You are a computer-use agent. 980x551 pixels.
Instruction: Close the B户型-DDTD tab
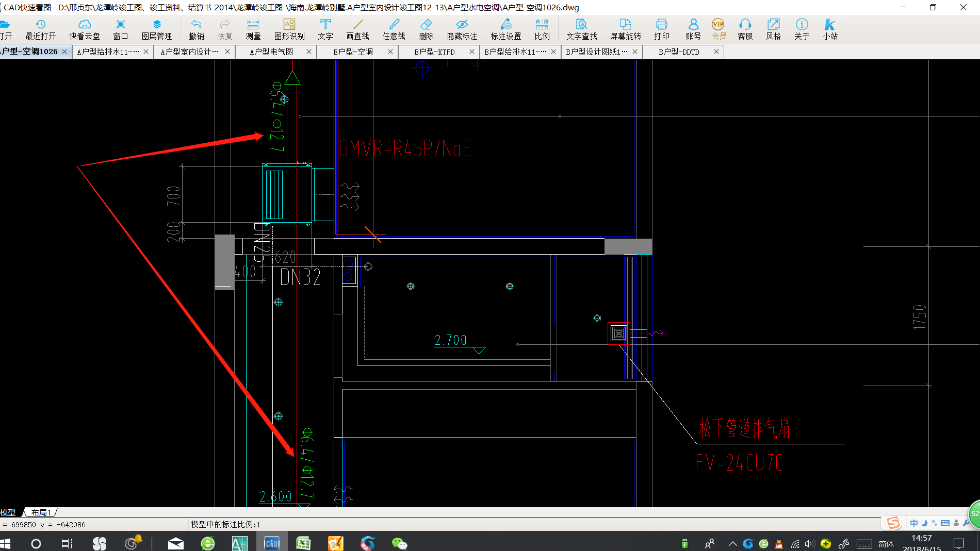click(x=716, y=52)
